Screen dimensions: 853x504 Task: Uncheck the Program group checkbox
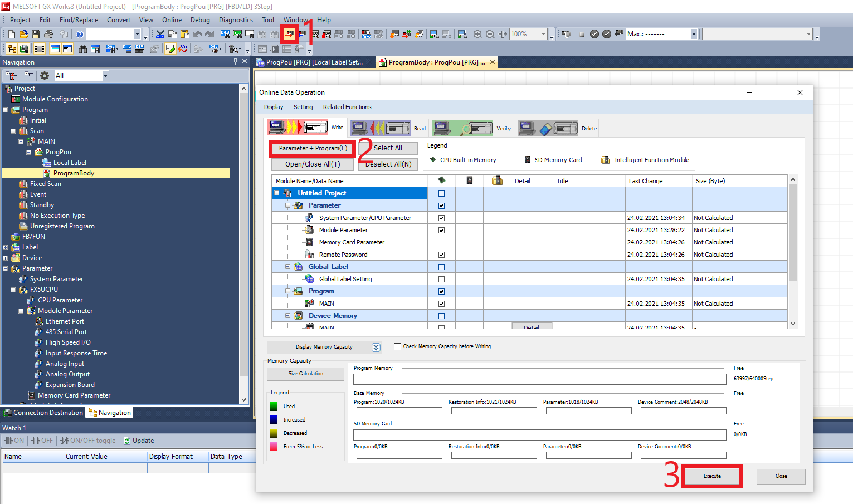click(441, 291)
